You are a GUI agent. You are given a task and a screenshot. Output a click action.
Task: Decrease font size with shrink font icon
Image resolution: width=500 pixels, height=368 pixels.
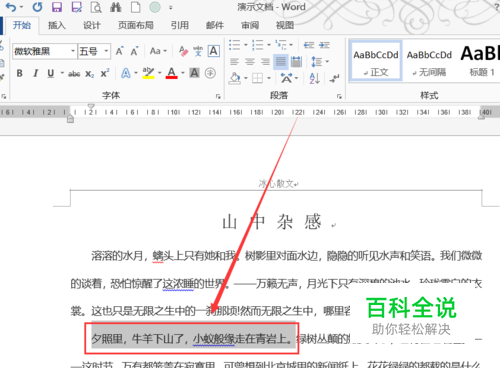(134, 51)
